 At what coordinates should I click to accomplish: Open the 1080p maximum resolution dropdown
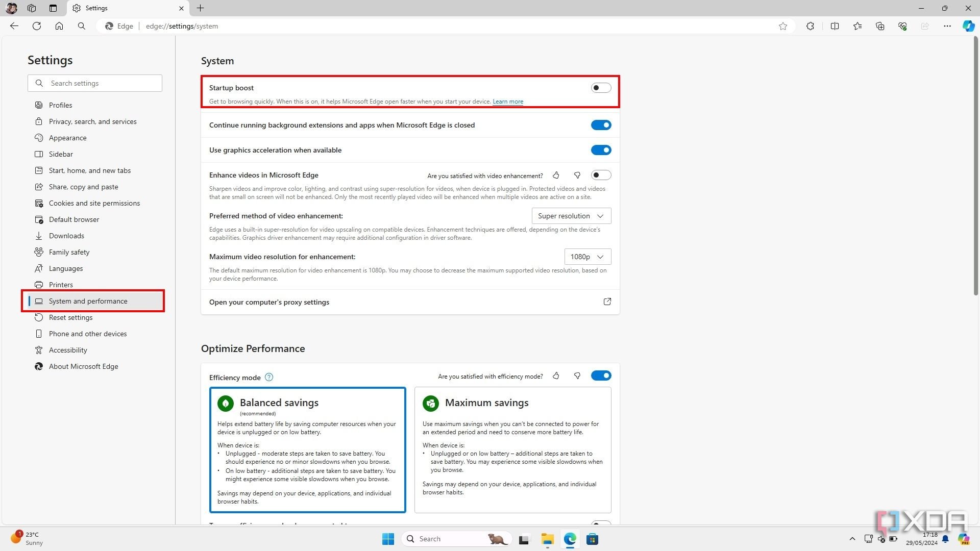click(x=587, y=257)
